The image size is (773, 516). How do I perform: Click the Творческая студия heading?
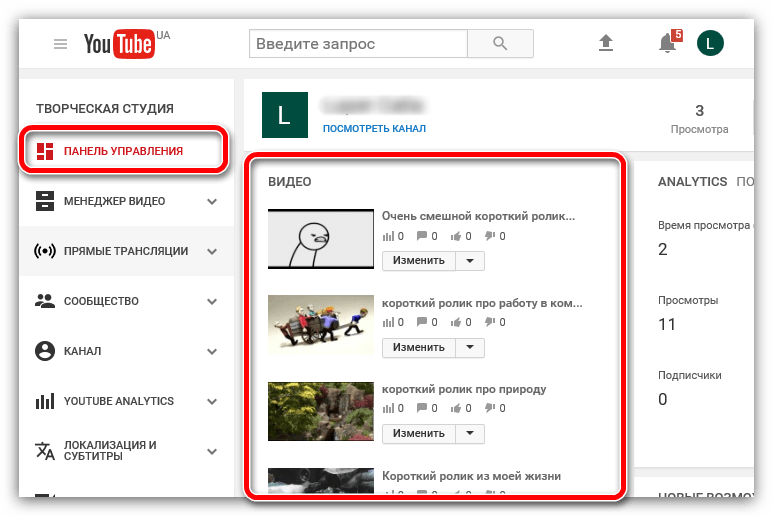coord(105,108)
